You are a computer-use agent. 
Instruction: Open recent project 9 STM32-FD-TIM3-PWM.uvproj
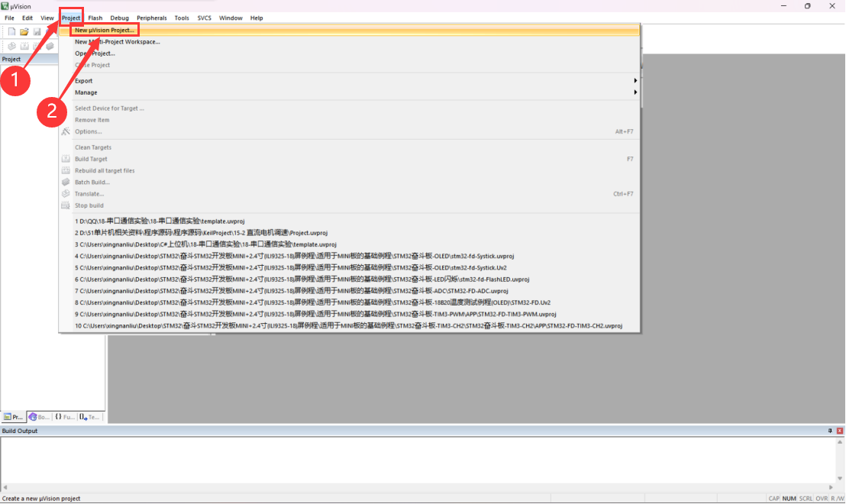(349, 314)
